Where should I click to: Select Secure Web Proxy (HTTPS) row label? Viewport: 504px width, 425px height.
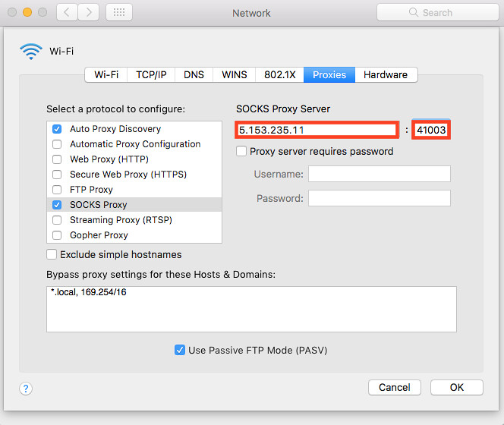[128, 175]
